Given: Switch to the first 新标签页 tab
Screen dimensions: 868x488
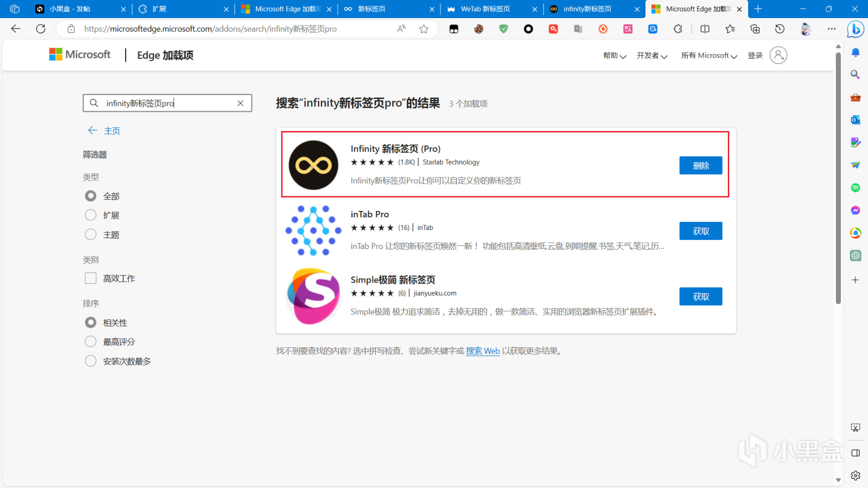Looking at the screenshot, I should coord(389,9).
